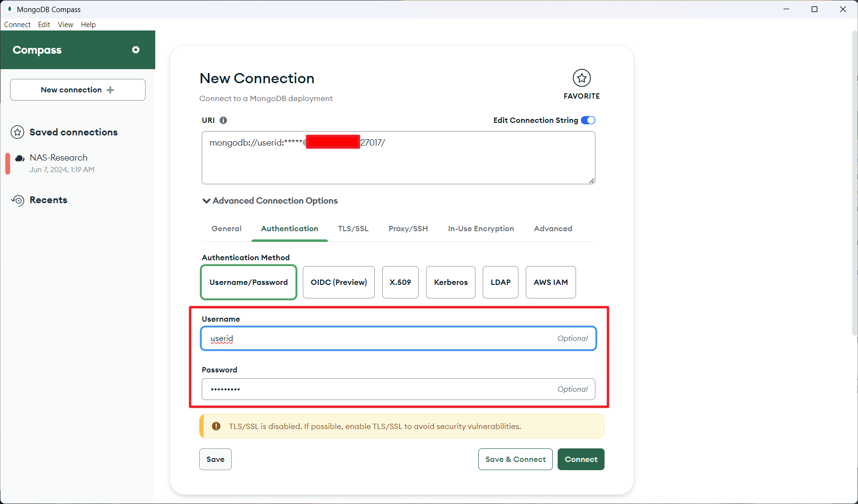Screen dimensions: 858x504
Task: Toggle Edit Connection String switch
Action: (x=588, y=120)
